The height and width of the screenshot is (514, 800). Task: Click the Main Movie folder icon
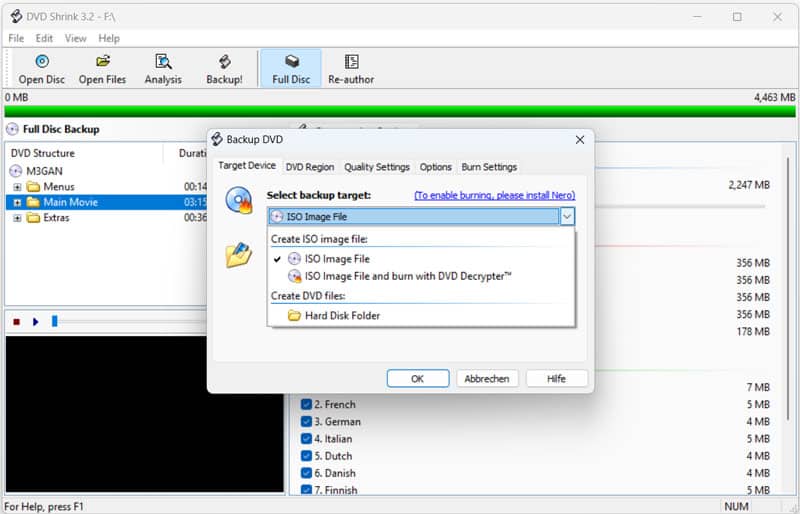33,202
